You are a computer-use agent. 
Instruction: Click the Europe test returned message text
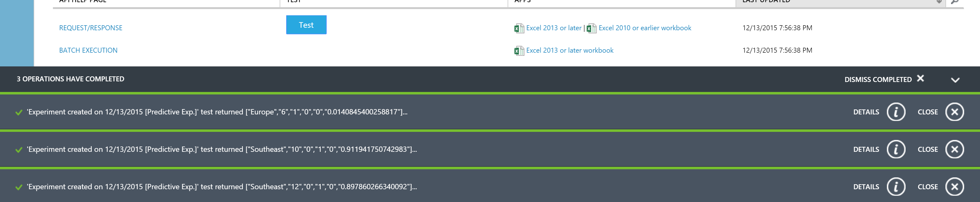pyautogui.click(x=217, y=112)
